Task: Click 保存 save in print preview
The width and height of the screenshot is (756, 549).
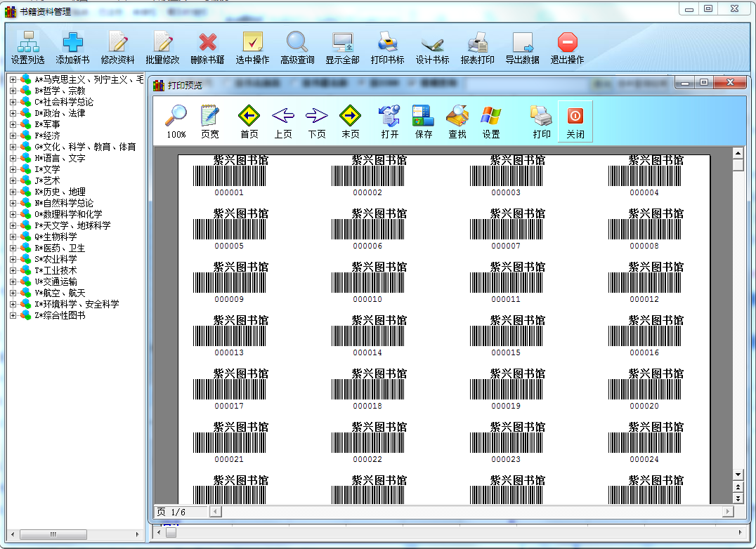Action: pyautogui.click(x=424, y=121)
